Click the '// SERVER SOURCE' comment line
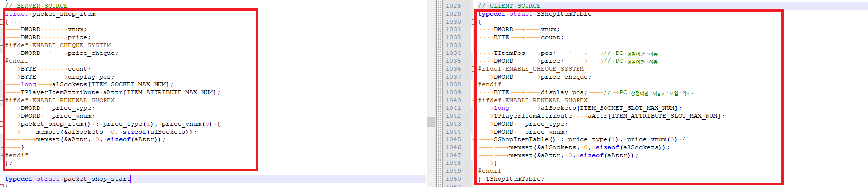The image size is (868, 187). 37,6
